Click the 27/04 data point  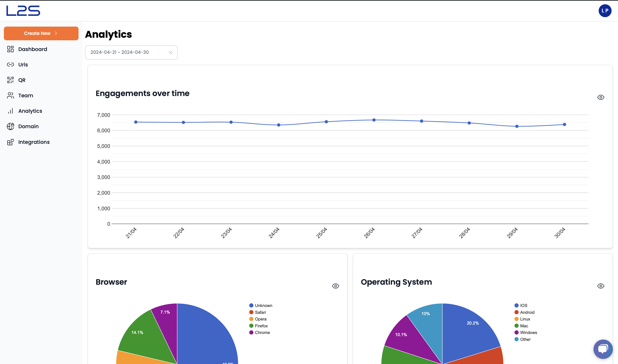click(422, 121)
